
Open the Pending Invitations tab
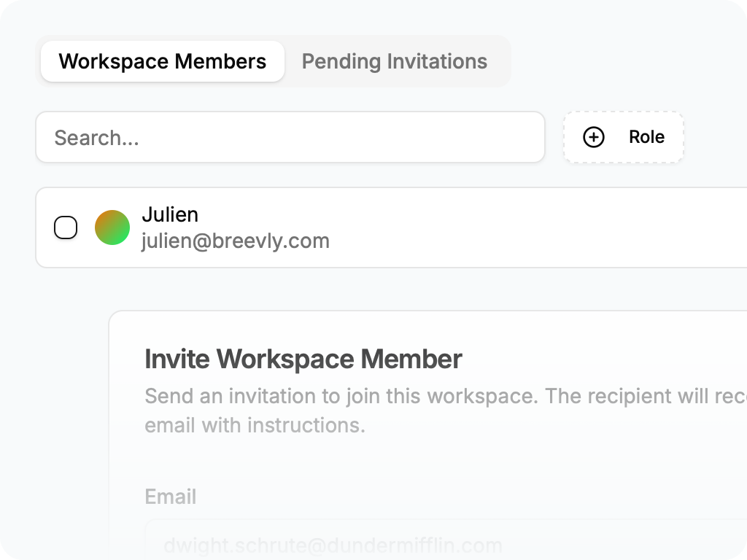(x=394, y=61)
